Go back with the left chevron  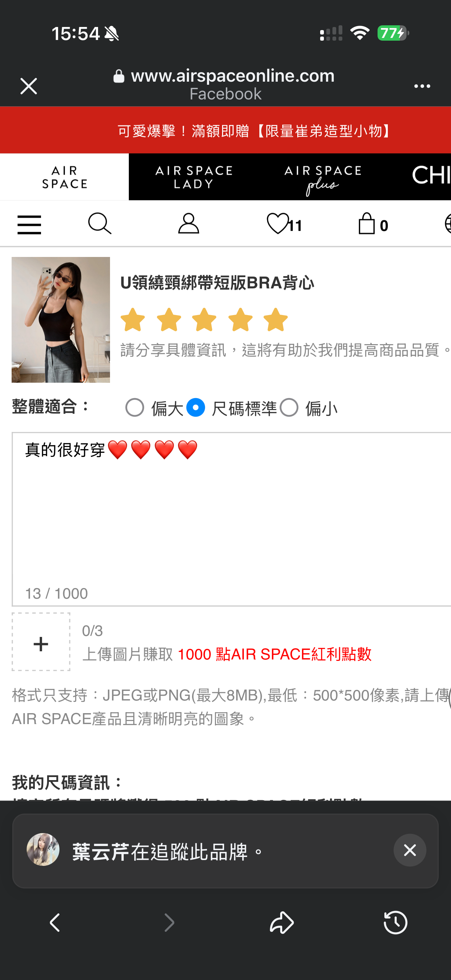(x=55, y=923)
